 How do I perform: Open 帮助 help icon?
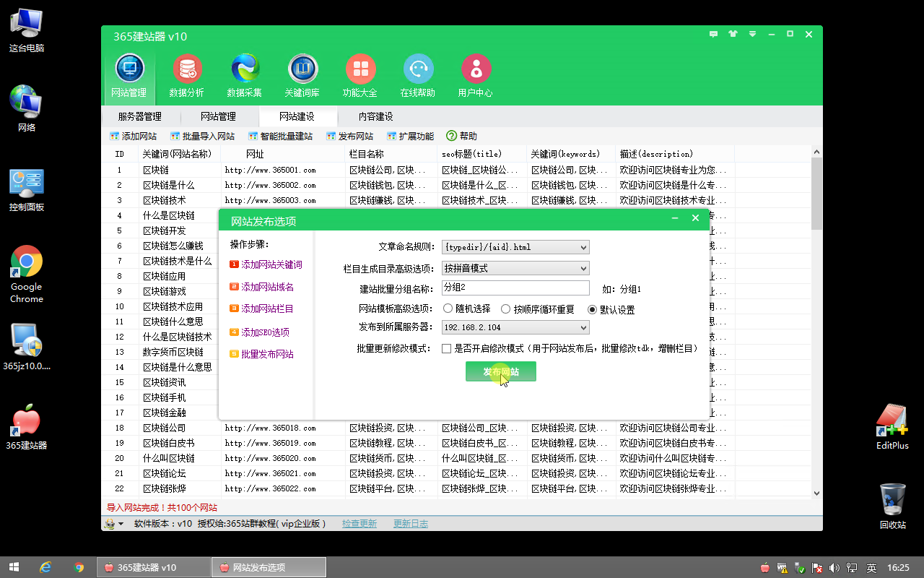click(461, 136)
